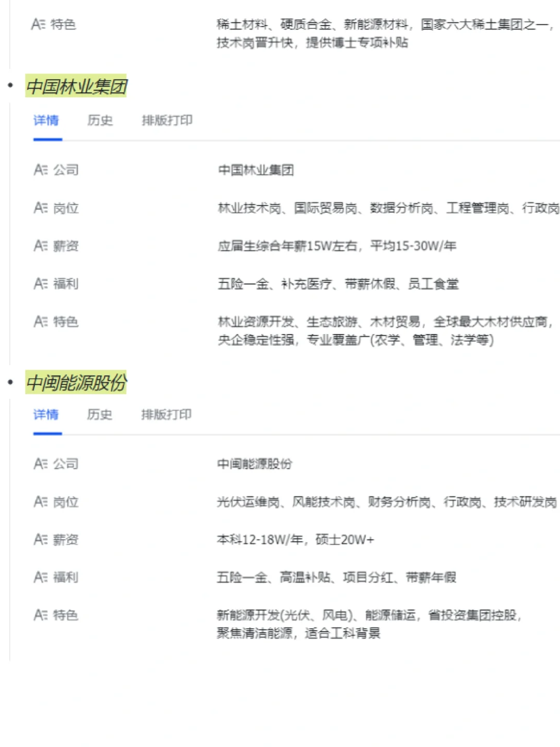
Task: Click 公司 field label in 中闽能源股份 section
Action: pyautogui.click(x=66, y=464)
